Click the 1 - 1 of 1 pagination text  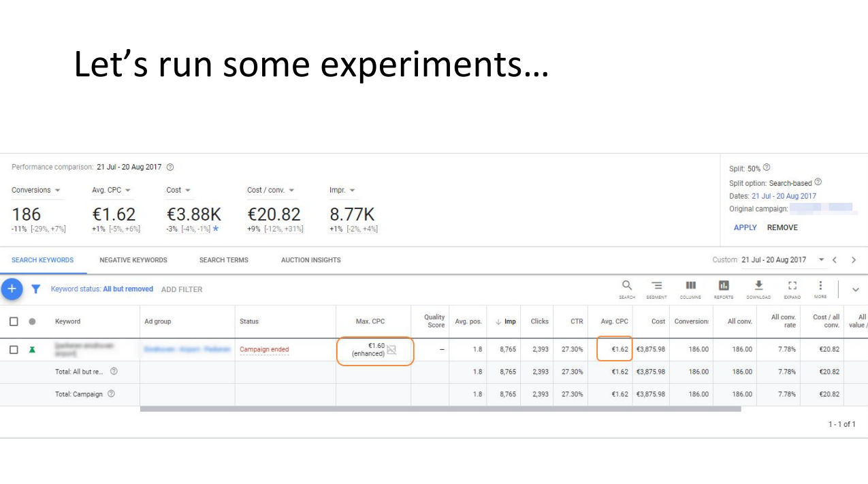[842, 424]
